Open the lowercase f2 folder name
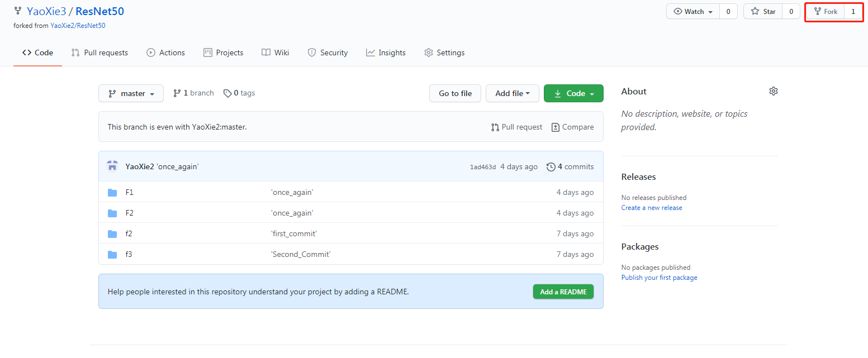868x358 pixels. (129, 233)
